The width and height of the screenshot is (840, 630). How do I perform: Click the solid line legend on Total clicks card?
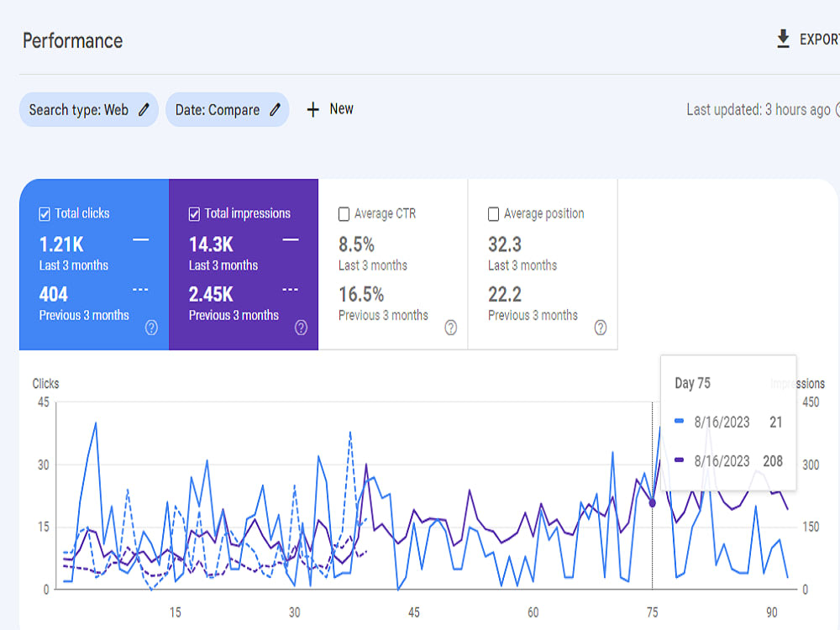click(x=141, y=240)
